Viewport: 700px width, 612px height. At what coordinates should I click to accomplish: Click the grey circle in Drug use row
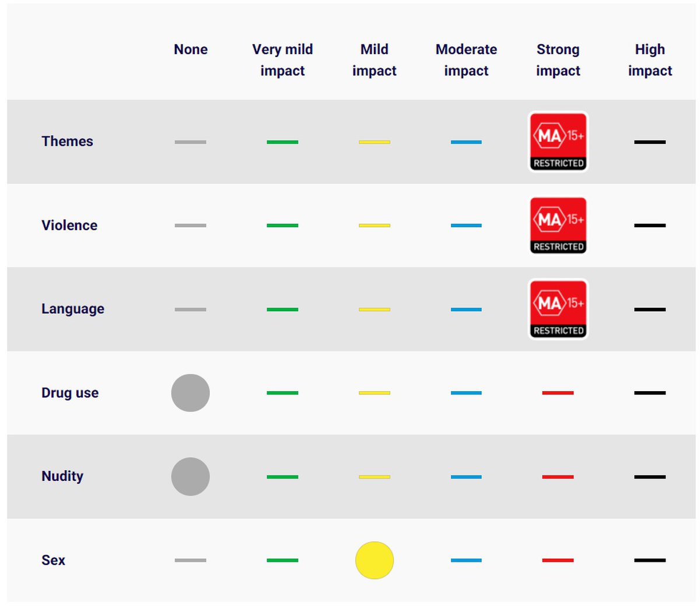[190, 393]
